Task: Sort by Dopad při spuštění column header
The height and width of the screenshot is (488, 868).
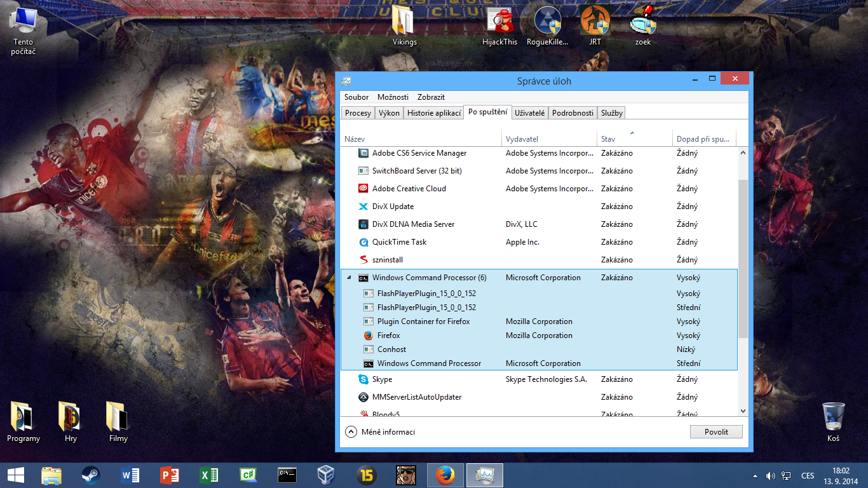Action: pos(705,139)
